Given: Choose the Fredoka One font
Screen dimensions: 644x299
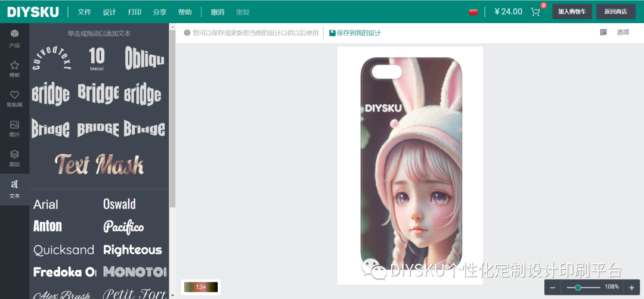Looking at the screenshot, I should 64,272.
